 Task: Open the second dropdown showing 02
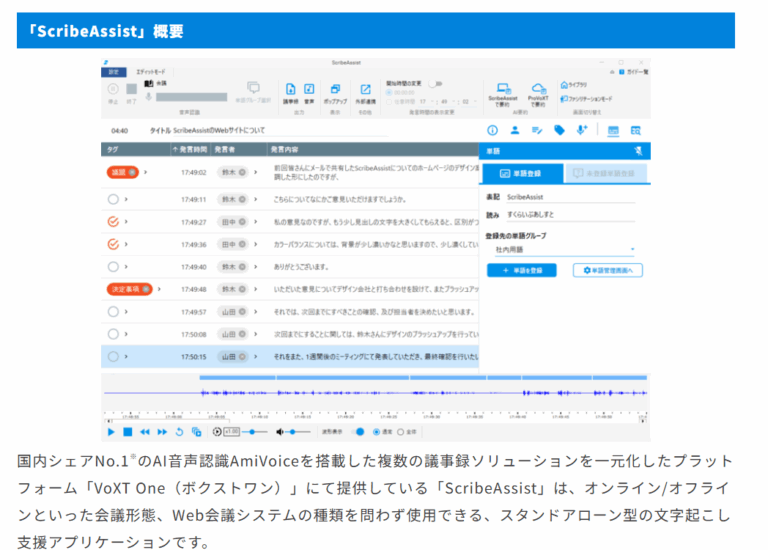(x=469, y=102)
